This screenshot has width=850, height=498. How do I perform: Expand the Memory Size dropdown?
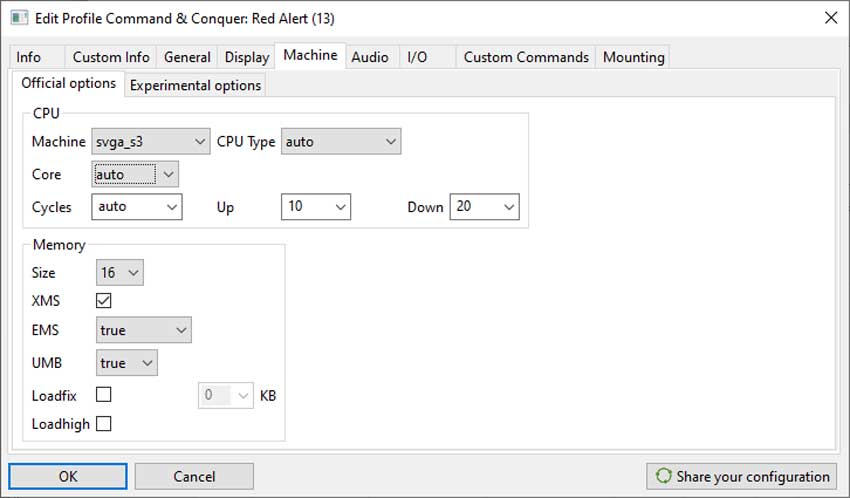[120, 272]
